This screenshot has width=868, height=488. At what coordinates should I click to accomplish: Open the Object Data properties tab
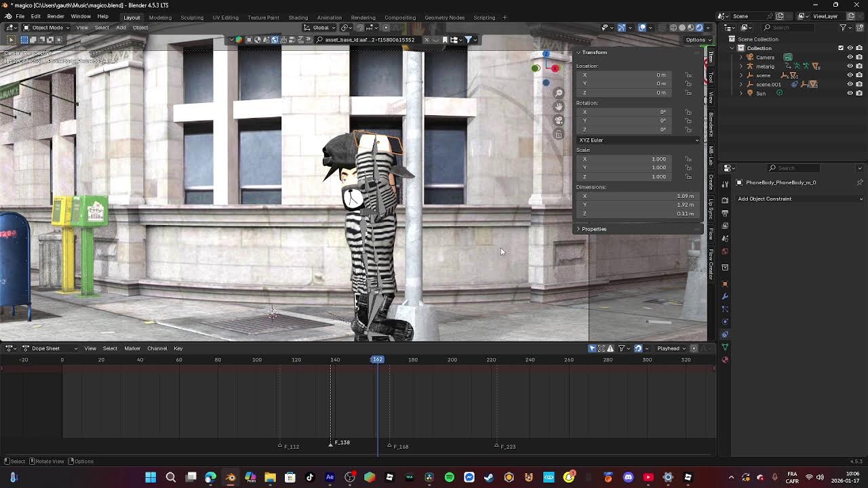click(x=725, y=347)
